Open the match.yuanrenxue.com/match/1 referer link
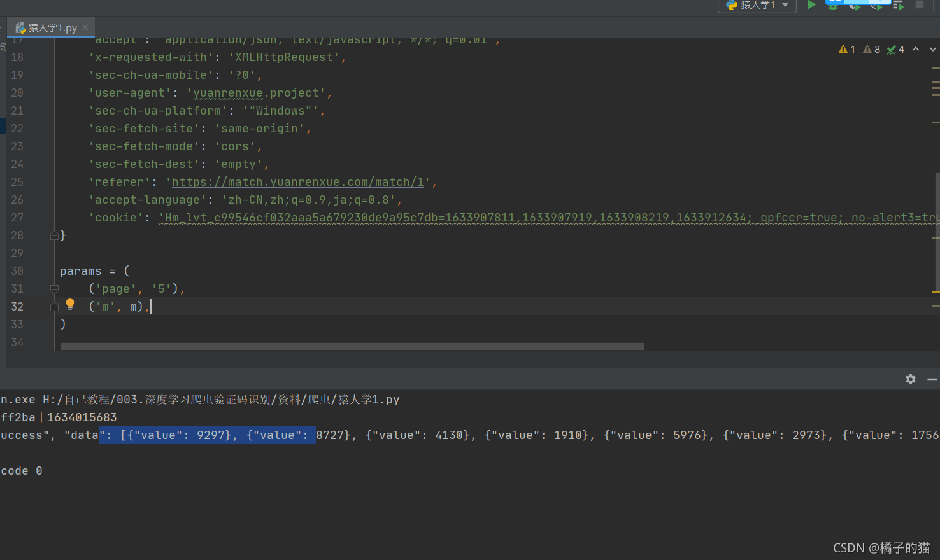 tap(298, 182)
